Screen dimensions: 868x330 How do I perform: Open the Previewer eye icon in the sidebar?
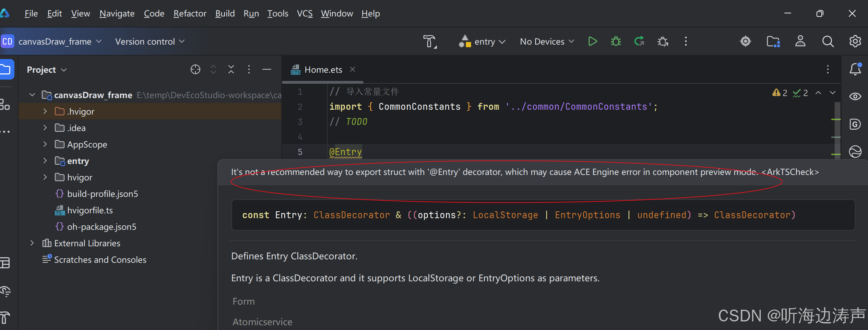[855, 96]
